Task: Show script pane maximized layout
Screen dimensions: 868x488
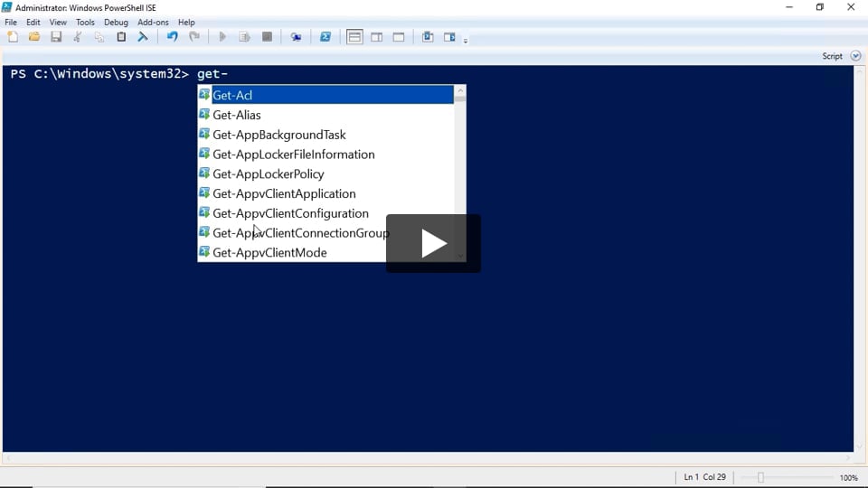Action: (x=399, y=37)
